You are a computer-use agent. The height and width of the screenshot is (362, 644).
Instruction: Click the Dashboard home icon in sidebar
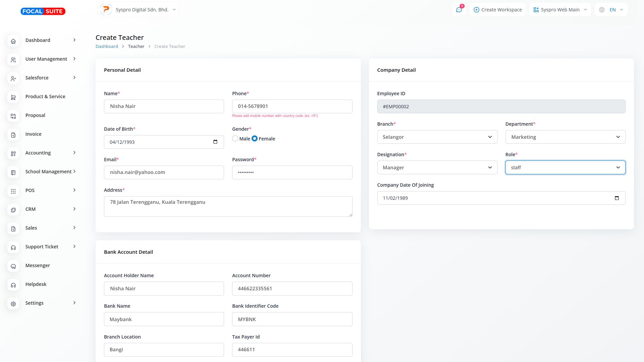pos(13,41)
